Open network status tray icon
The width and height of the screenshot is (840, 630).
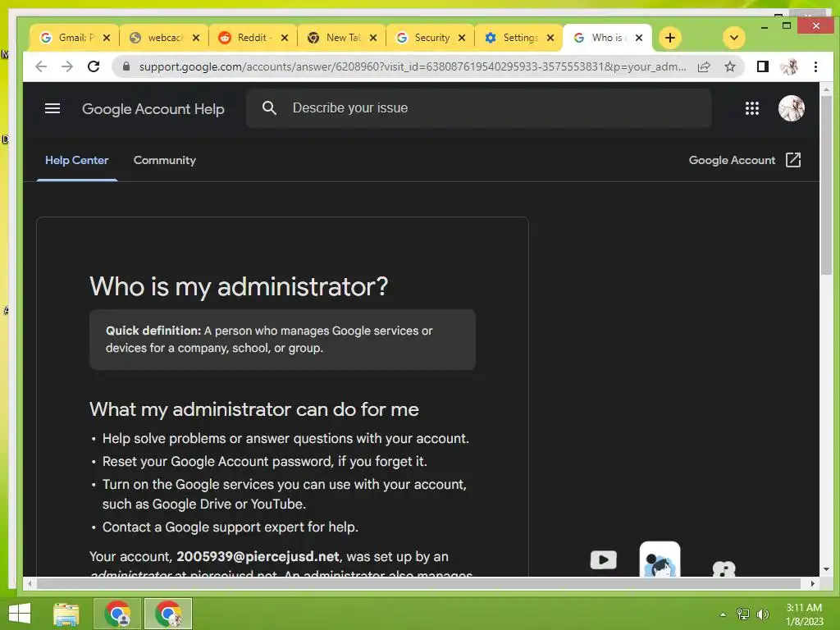click(x=743, y=614)
